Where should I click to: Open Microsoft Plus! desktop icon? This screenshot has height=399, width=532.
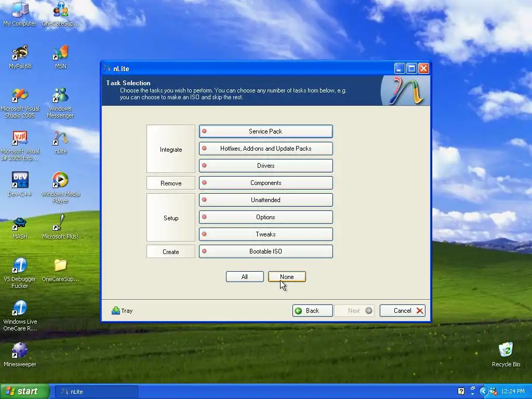pos(60,227)
